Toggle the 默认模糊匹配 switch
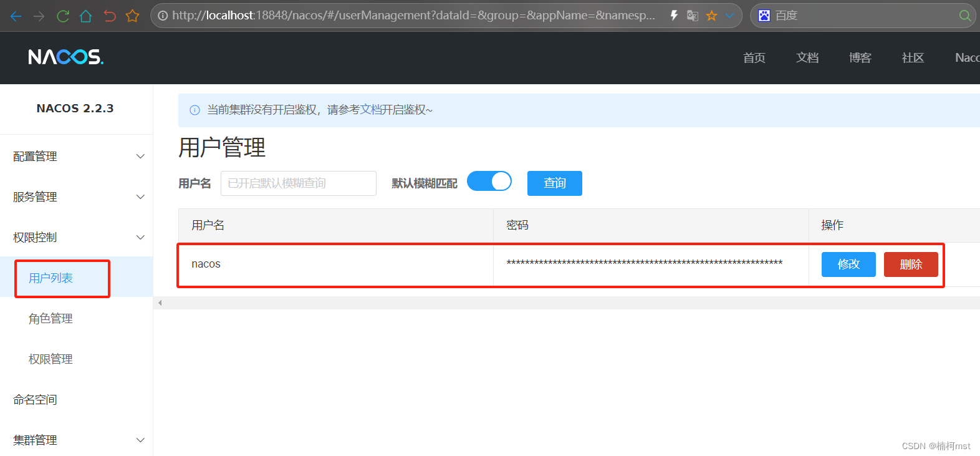Image resolution: width=980 pixels, height=456 pixels. pyautogui.click(x=489, y=182)
